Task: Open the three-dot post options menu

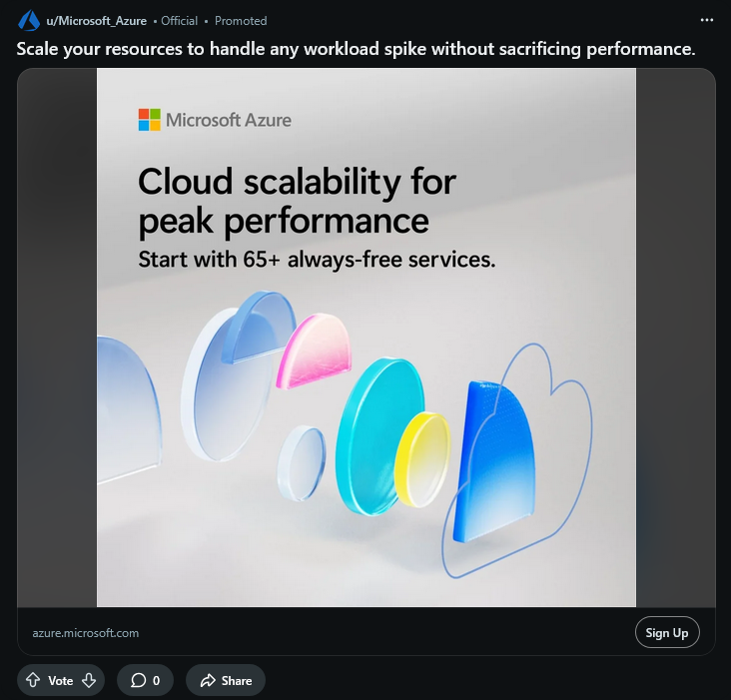Action: pos(707,20)
